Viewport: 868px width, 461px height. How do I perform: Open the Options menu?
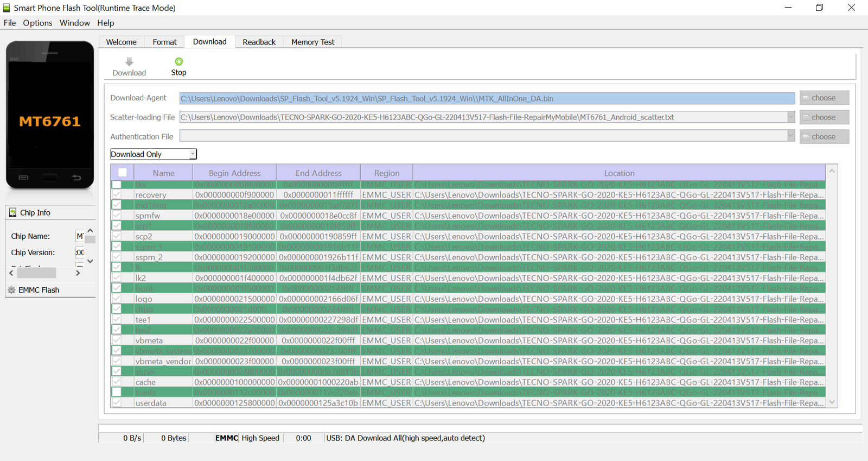[37, 23]
